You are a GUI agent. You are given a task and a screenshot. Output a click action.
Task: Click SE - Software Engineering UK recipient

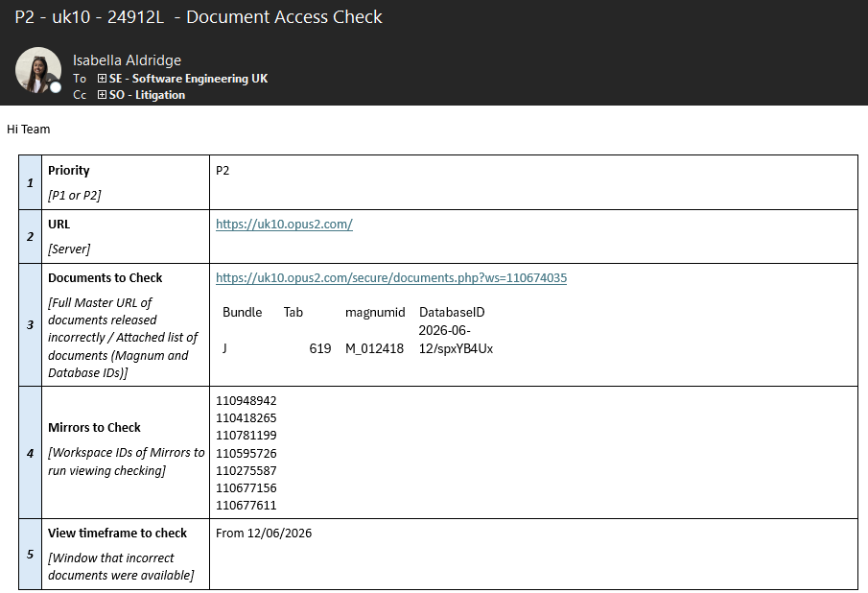188,79
